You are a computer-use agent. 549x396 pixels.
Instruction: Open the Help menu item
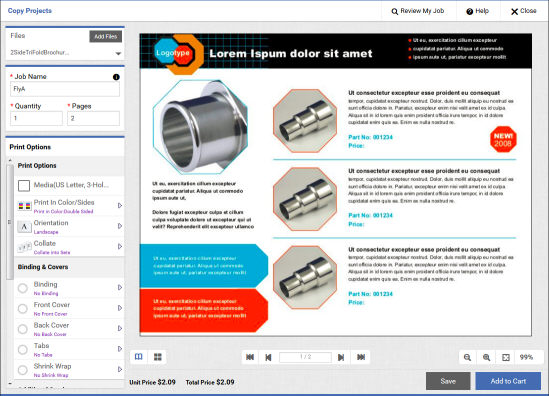click(478, 11)
